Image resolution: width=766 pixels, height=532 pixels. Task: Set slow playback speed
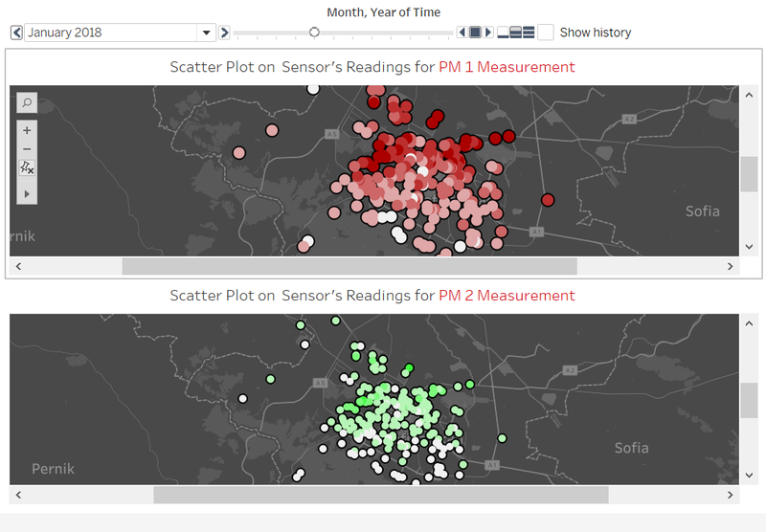504,33
